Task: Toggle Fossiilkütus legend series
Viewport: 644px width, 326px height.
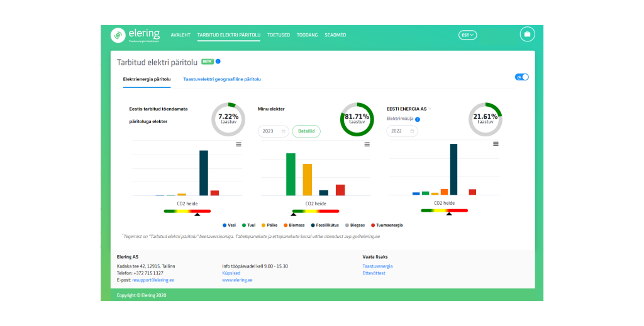Action: click(x=325, y=225)
